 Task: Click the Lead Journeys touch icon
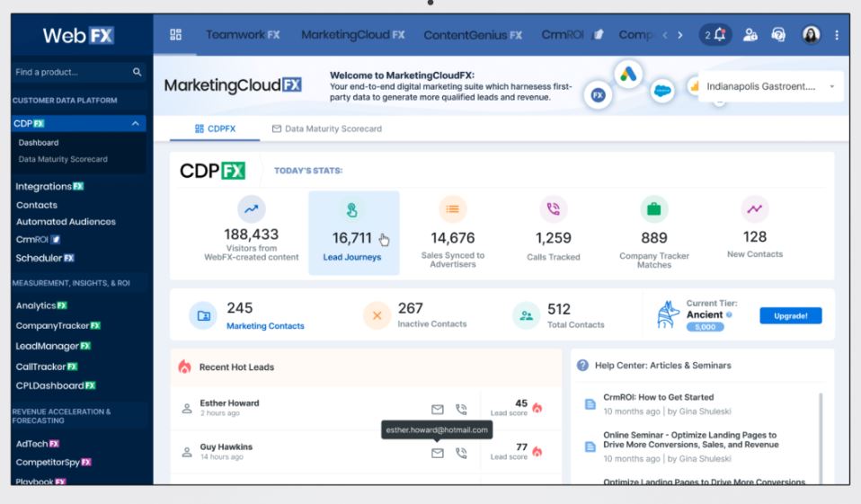point(352,209)
